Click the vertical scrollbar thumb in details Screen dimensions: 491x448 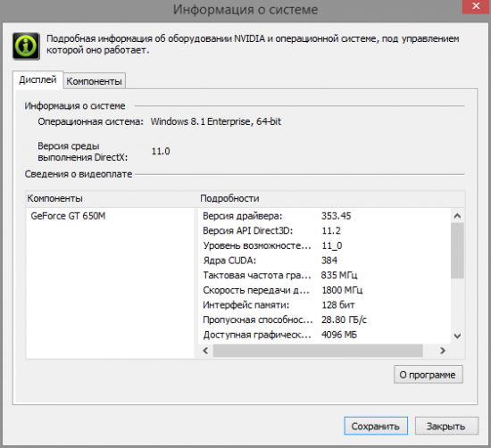457,251
